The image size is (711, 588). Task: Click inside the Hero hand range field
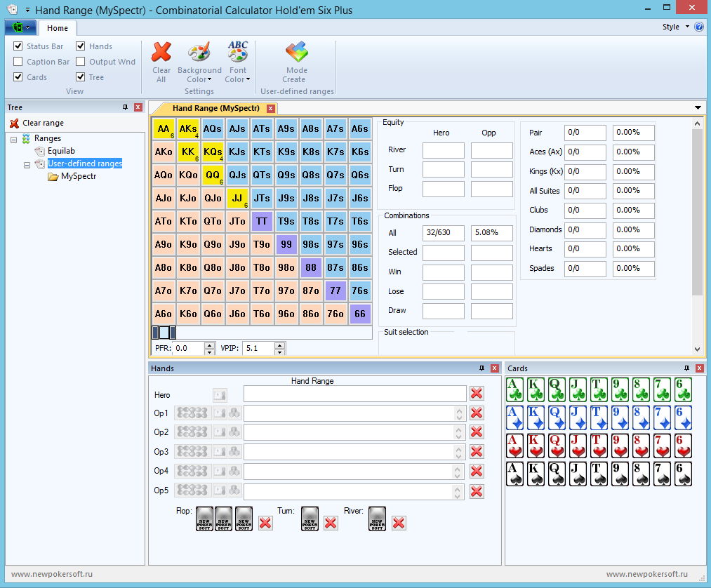coord(354,394)
